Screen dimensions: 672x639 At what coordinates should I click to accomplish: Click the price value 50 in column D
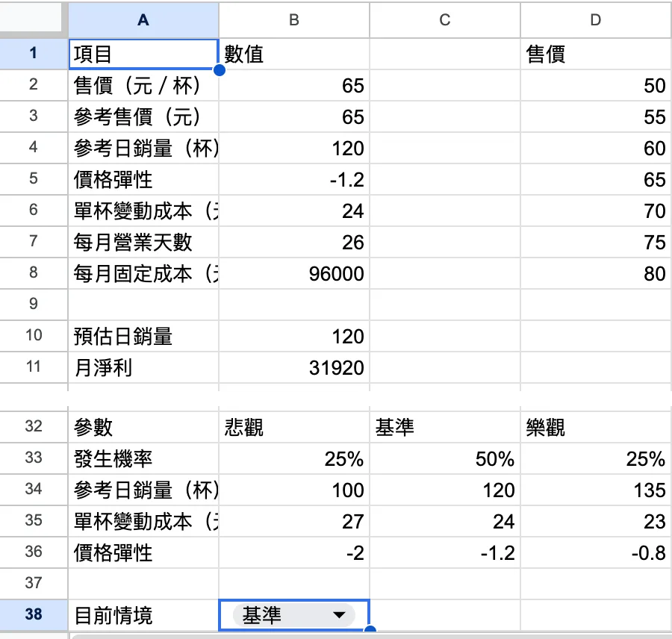click(596, 85)
